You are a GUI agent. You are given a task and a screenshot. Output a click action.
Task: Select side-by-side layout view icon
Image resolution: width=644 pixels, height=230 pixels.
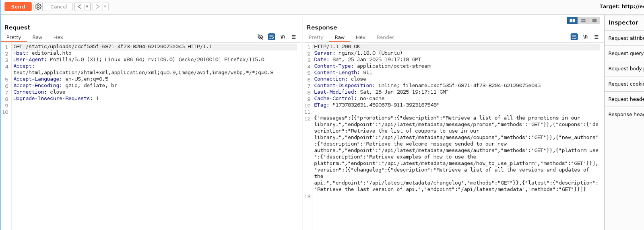[572, 21]
